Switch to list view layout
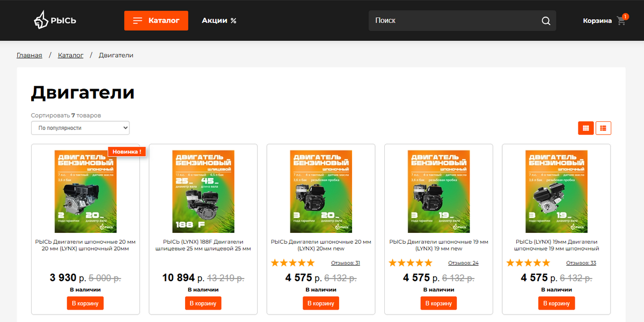The height and width of the screenshot is (322, 644). 603,128
